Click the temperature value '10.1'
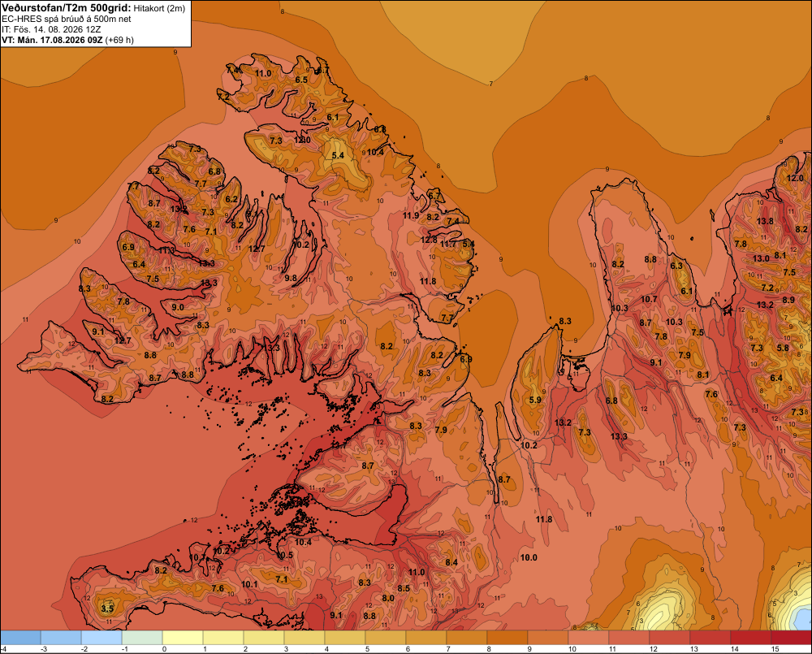This screenshot has width=812, height=654. coord(249,585)
